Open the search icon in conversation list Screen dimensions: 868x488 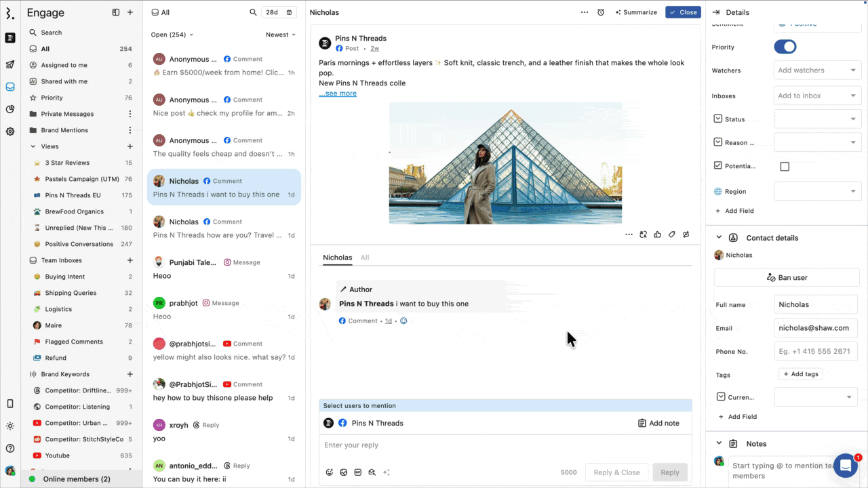(x=253, y=12)
